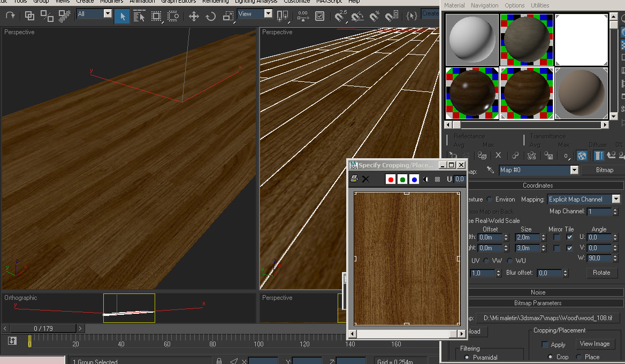The height and width of the screenshot is (364, 625).
Task: Select the Crop radio button
Action: click(x=550, y=357)
